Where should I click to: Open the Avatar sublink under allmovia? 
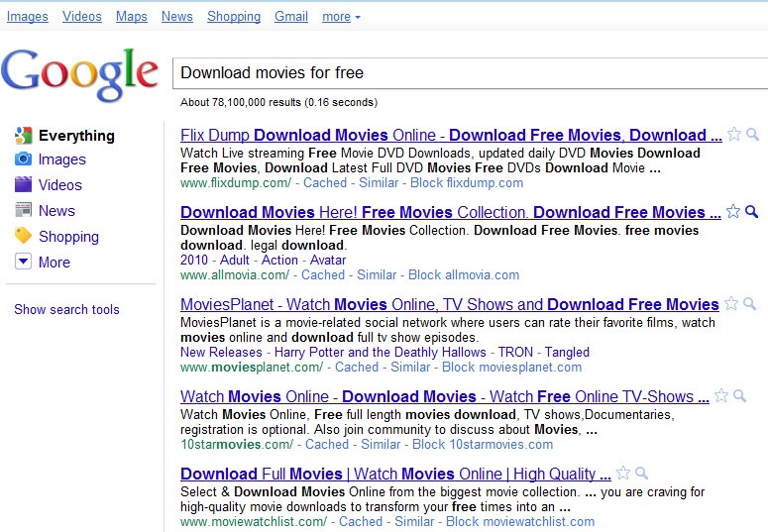(328, 261)
